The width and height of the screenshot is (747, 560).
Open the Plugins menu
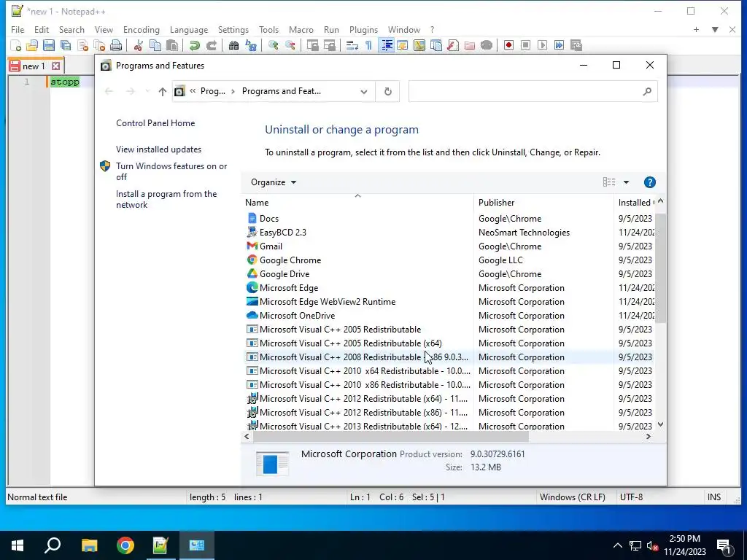[363, 29]
